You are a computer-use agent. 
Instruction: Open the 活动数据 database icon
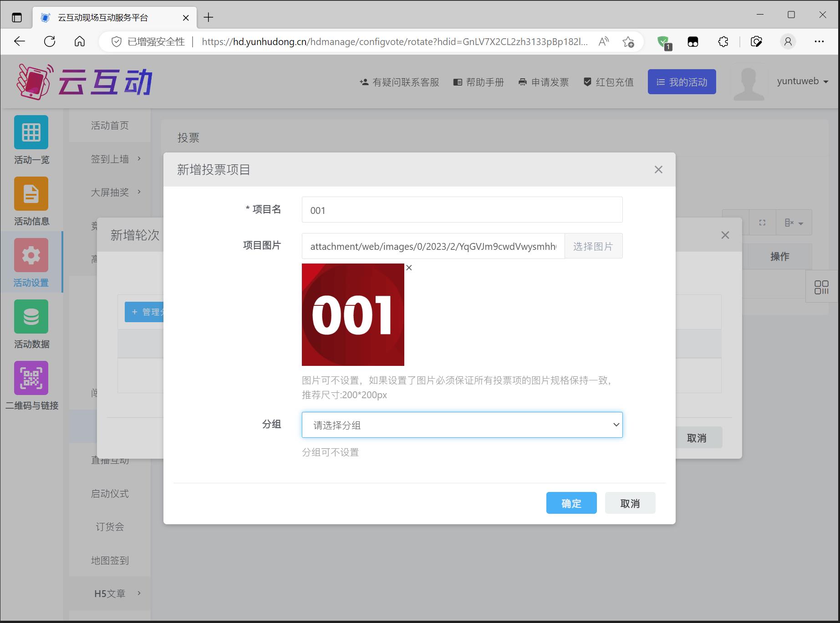[31, 317]
